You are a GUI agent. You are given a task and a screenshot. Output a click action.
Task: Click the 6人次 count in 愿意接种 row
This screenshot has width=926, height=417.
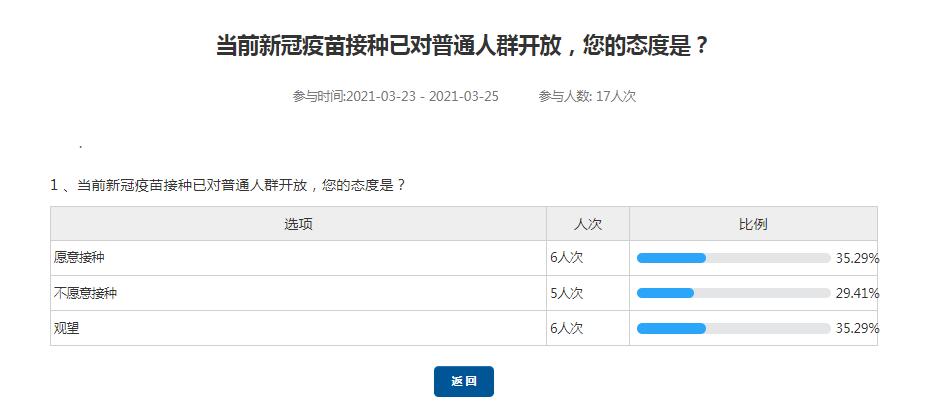coord(566,258)
